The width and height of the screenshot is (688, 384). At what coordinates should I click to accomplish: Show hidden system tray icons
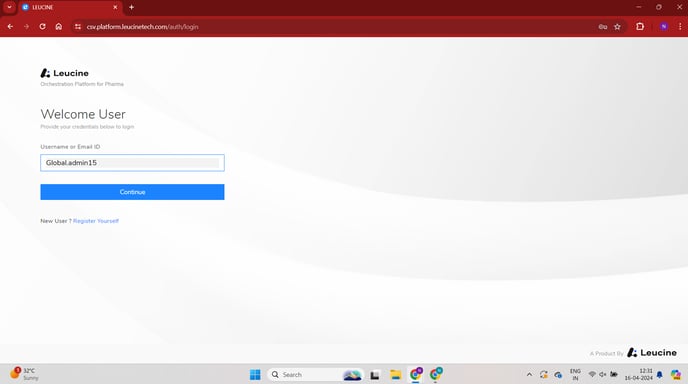coord(529,374)
